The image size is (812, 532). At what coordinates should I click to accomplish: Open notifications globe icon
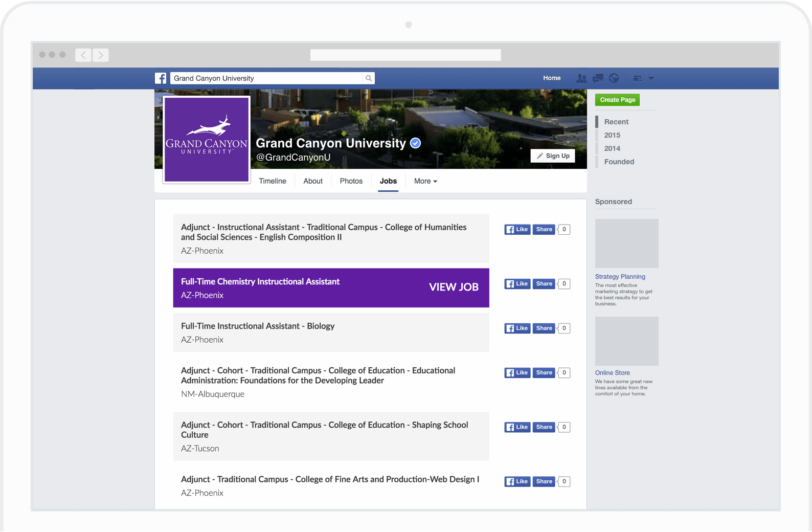pyautogui.click(x=614, y=78)
